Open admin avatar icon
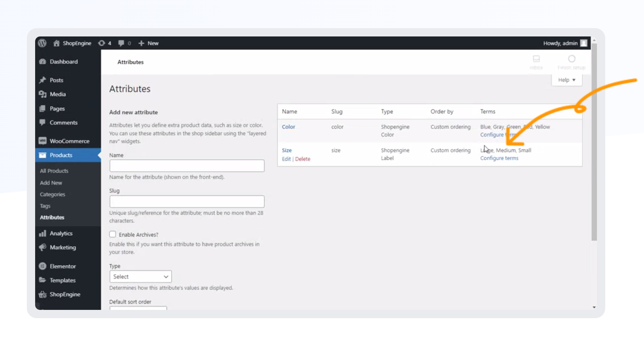This screenshot has height=347, width=644. click(584, 43)
